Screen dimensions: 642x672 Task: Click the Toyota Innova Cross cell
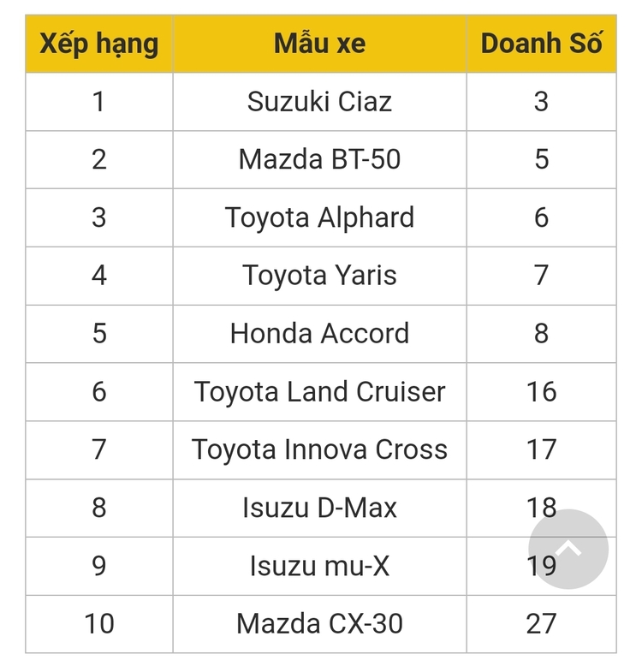pyautogui.click(x=319, y=450)
